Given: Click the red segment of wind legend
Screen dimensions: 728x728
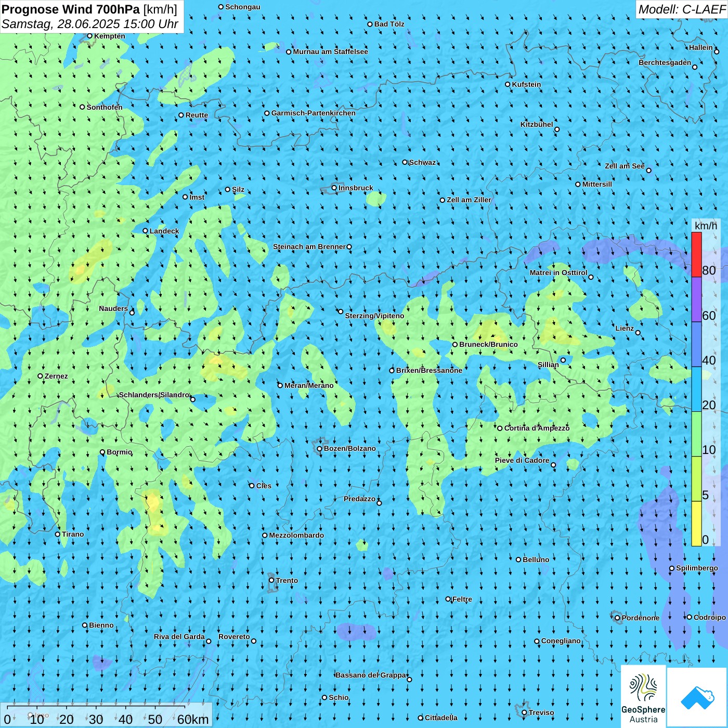Looking at the screenshot, I should tap(696, 254).
